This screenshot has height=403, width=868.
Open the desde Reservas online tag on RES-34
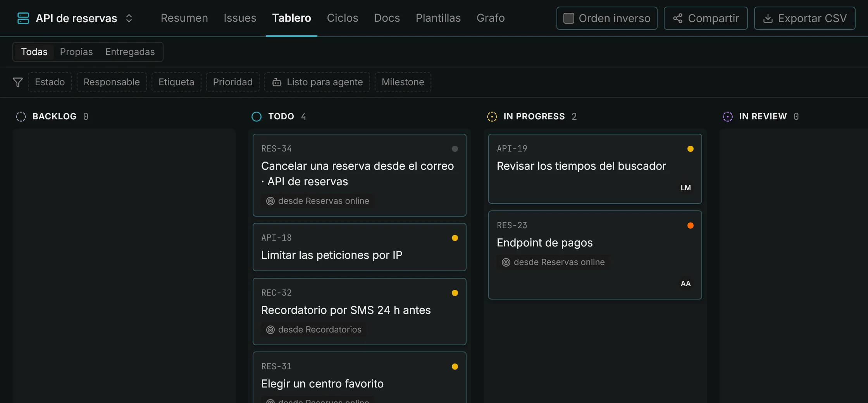tap(318, 201)
